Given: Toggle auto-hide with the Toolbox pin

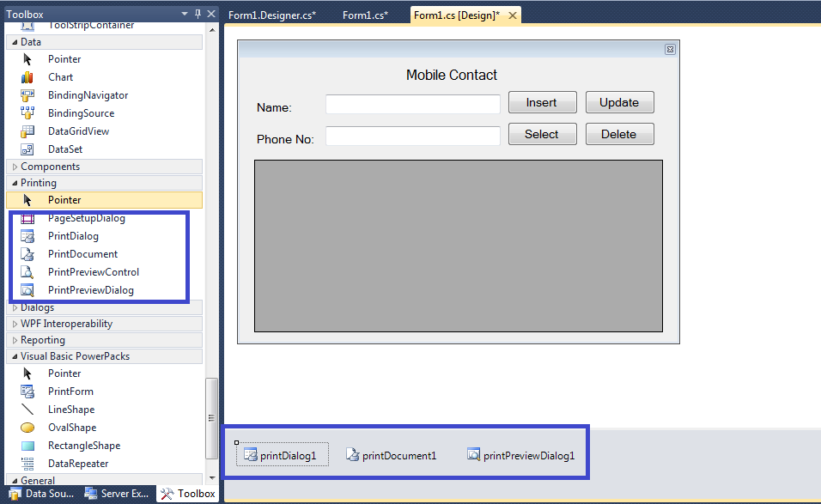Looking at the screenshot, I should [x=196, y=14].
